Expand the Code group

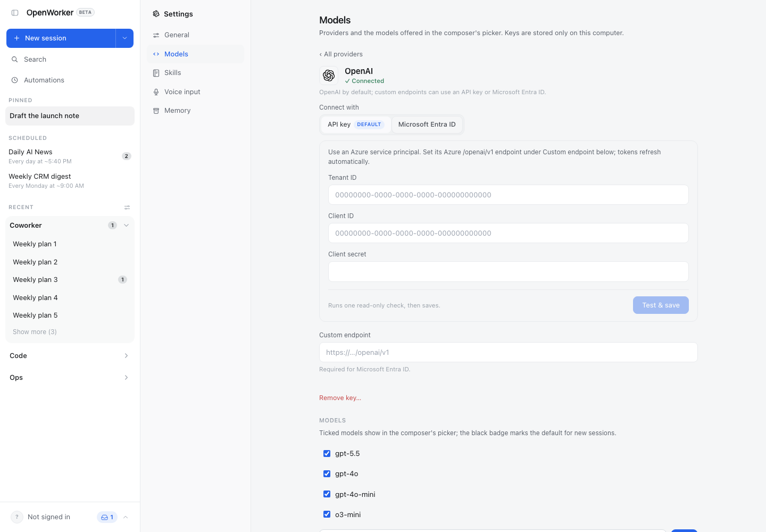(126, 356)
